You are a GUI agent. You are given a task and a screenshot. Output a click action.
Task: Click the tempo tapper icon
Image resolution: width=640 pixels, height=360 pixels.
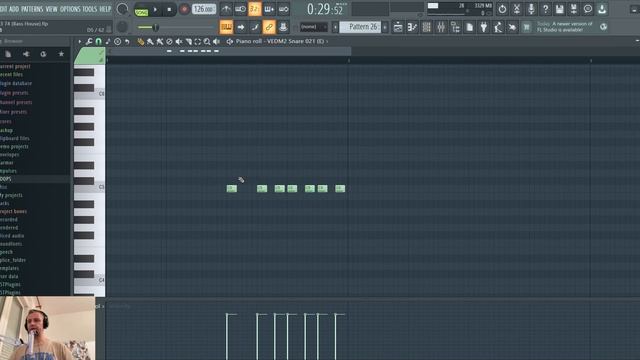(x=498, y=27)
